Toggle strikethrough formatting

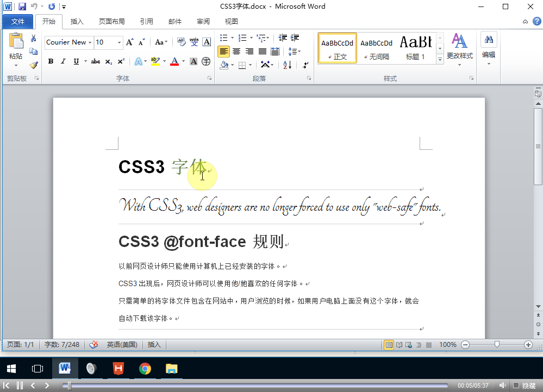95,61
